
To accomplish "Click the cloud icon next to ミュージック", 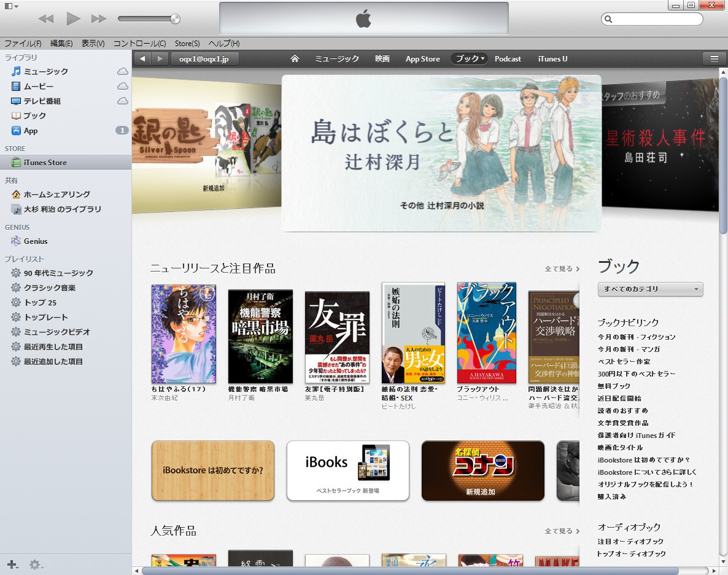I will click(x=123, y=71).
